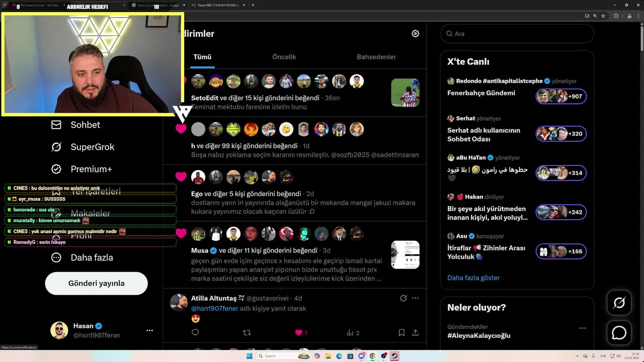Image resolution: width=644 pixels, height=362 pixels.
Task: Open the Atilla Altuntaş profile avatar
Action: (x=179, y=303)
